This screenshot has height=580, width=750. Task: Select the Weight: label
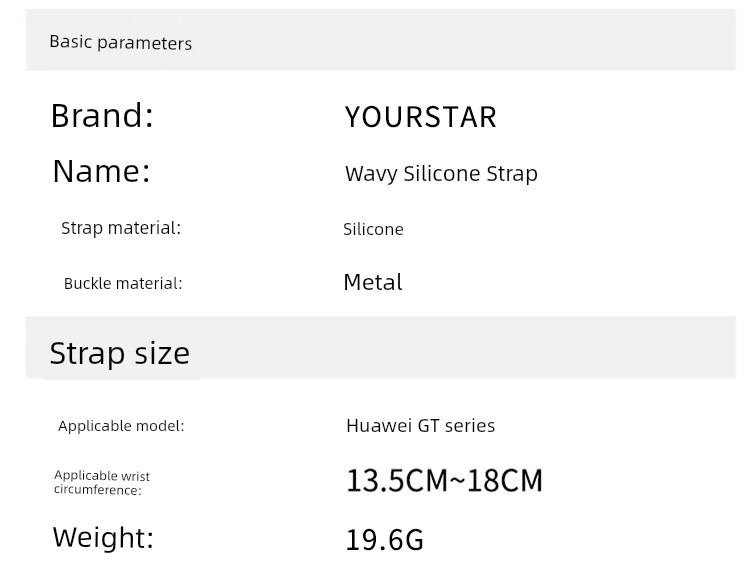point(103,537)
